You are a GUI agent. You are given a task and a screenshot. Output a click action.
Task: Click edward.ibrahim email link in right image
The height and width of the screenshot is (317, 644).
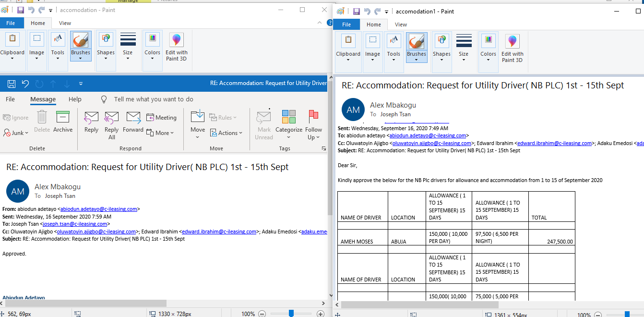point(555,143)
